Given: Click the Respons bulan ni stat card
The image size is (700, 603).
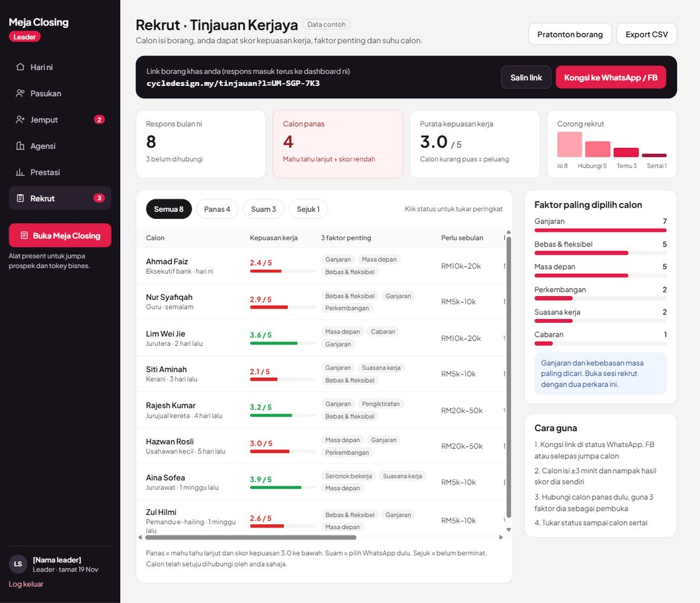Looking at the screenshot, I should (x=201, y=144).
